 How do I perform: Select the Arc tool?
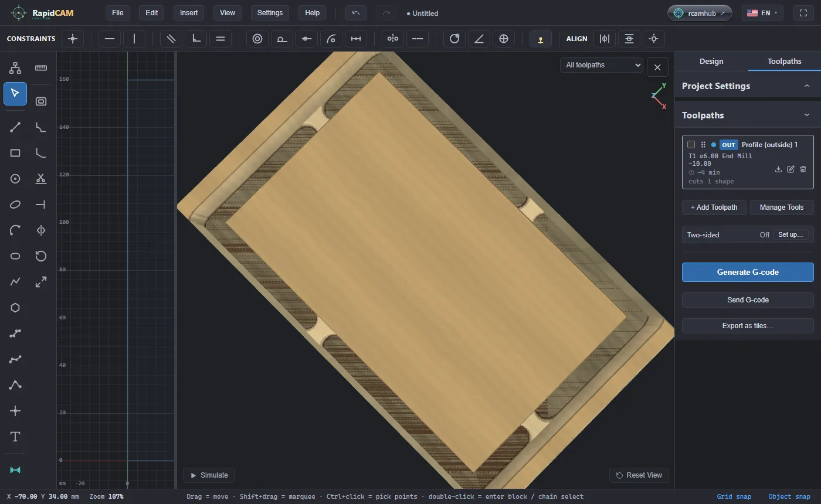click(x=15, y=230)
